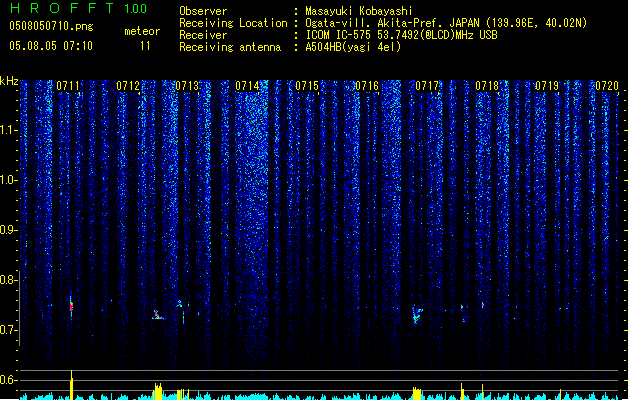Image resolution: width=629 pixels, height=400 pixels.
Task: Click the meteor count value 11
Action: coord(145,46)
